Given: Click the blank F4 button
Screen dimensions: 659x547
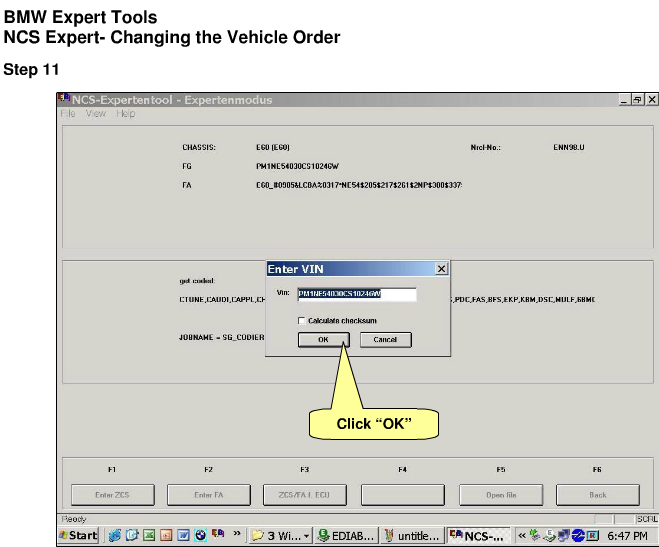Looking at the screenshot, I should click(x=403, y=495).
